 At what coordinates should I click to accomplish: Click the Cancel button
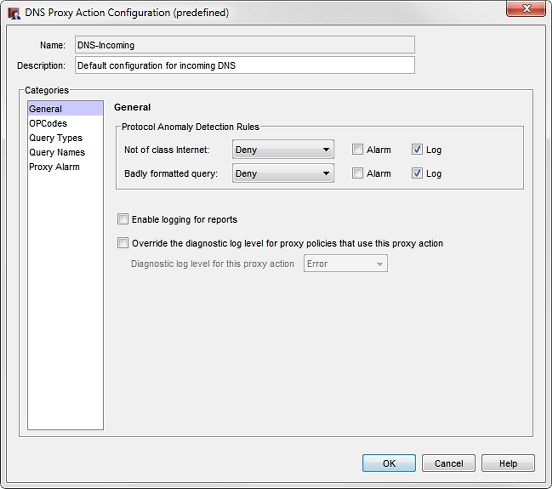tap(448, 463)
